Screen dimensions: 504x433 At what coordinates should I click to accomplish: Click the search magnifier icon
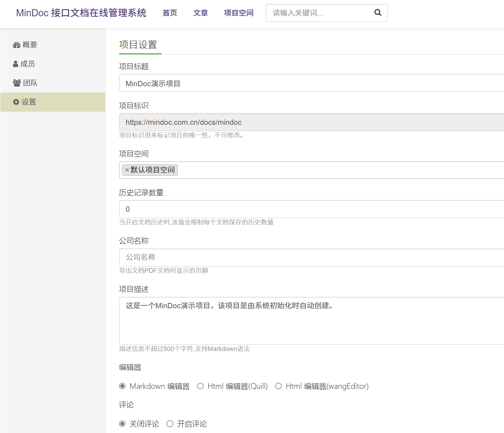click(377, 13)
